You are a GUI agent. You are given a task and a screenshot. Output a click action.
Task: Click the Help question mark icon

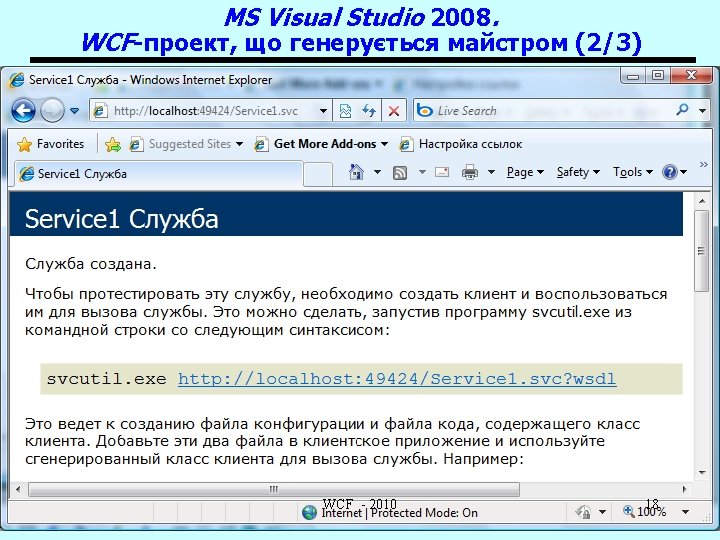(x=670, y=172)
